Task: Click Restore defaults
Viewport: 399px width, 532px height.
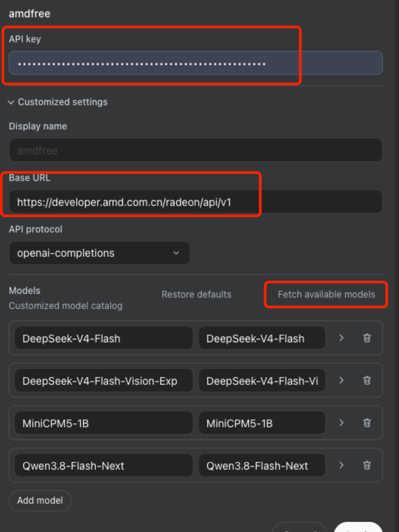Action: (196, 294)
